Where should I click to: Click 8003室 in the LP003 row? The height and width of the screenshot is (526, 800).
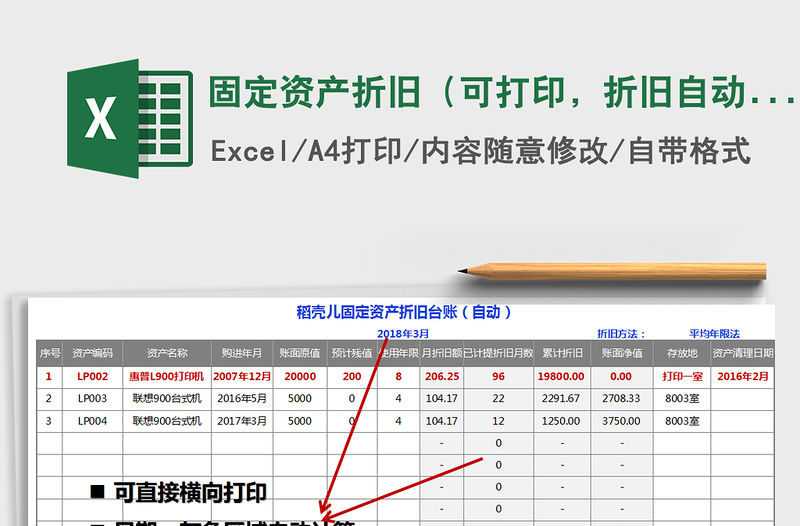click(x=682, y=398)
